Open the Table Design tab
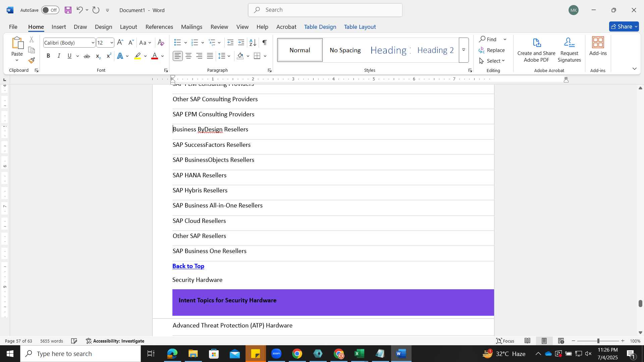 [x=320, y=27]
